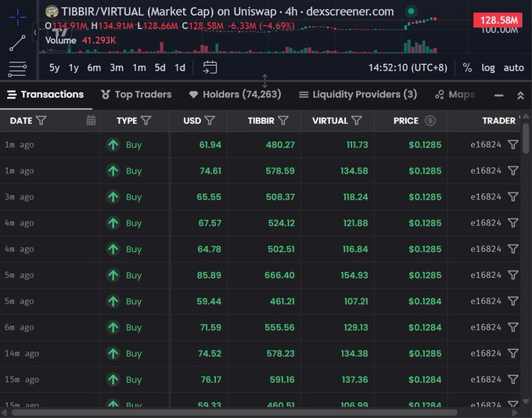Screen dimensions: 532x418
Task: Set chart range to 3m
Action: [x=117, y=67]
